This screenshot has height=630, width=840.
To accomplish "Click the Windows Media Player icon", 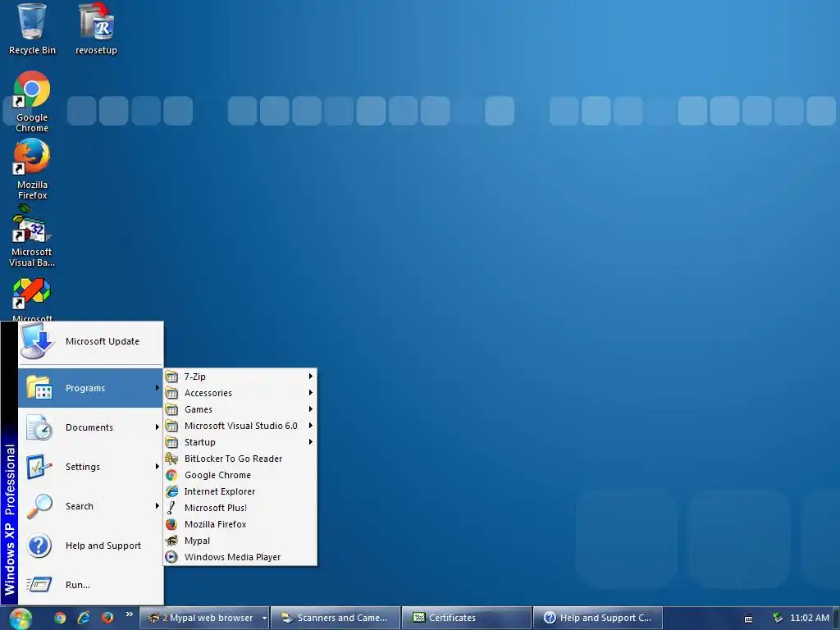I will tap(171, 557).
